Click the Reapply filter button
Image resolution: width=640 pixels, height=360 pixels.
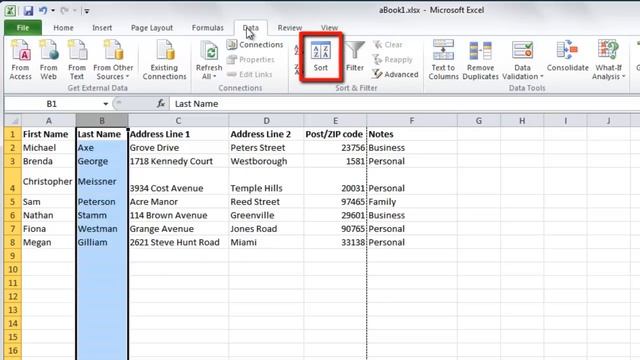[x=393, y=60]
